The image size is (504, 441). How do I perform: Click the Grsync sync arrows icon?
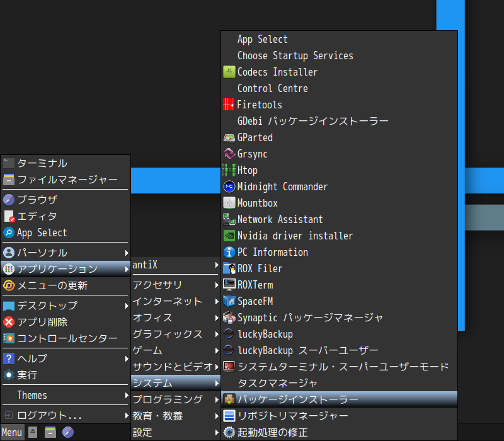pos(229,154)
